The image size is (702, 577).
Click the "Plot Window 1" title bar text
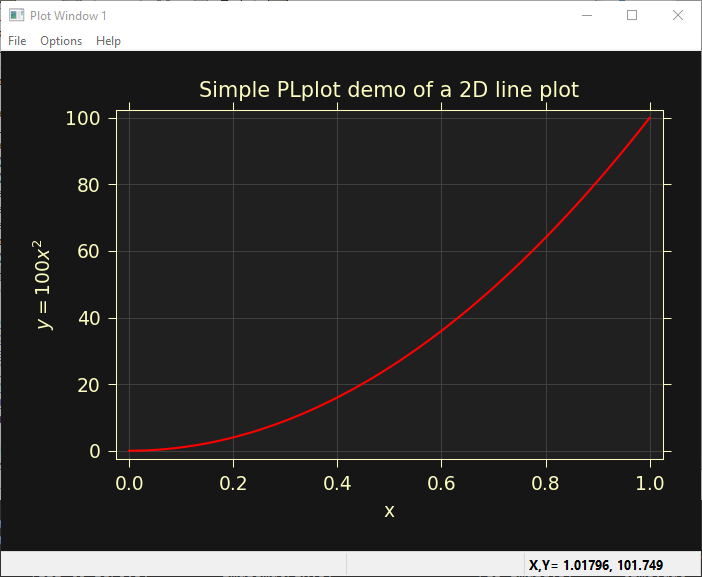coord(69,16)
